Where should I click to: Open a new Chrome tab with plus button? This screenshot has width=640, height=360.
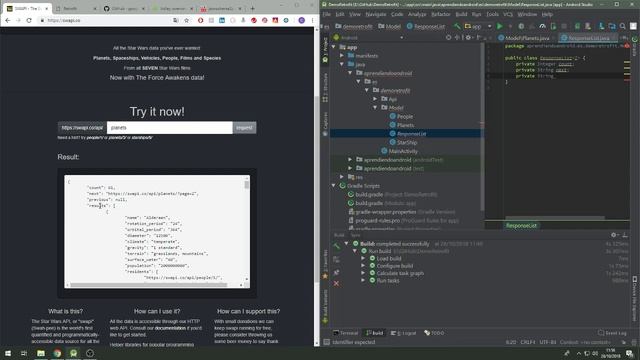253,8
